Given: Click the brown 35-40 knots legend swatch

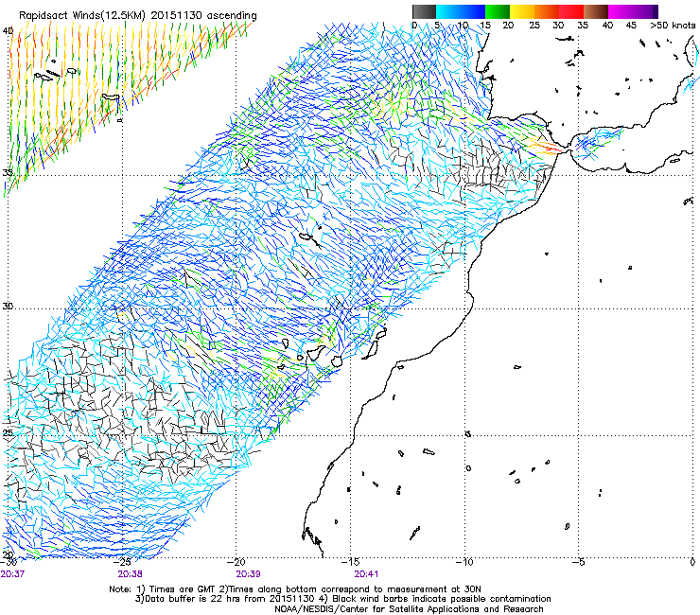Looking at the screenshot, I should [595, 11].
